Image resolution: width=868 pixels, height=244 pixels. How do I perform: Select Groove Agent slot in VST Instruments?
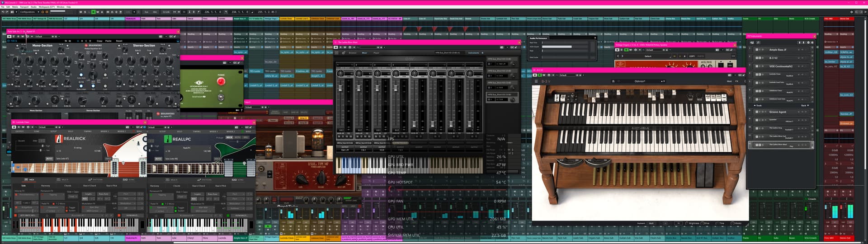(781, 112)
